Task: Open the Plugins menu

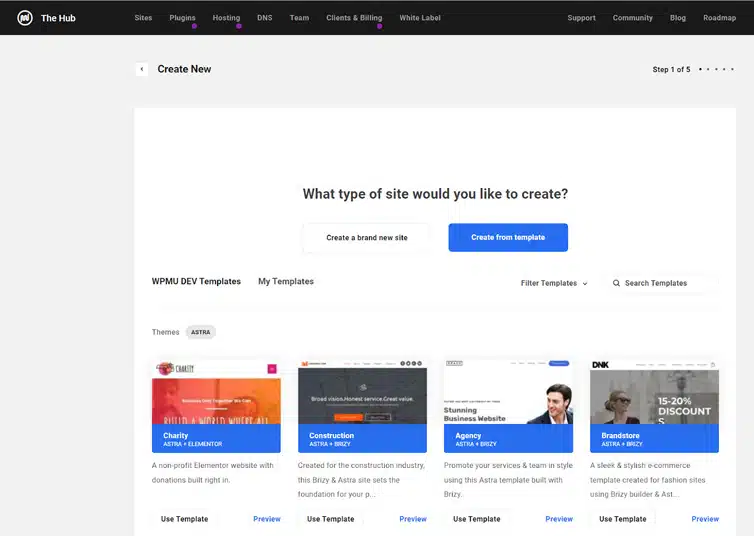Action: click(x=182, y=18)
